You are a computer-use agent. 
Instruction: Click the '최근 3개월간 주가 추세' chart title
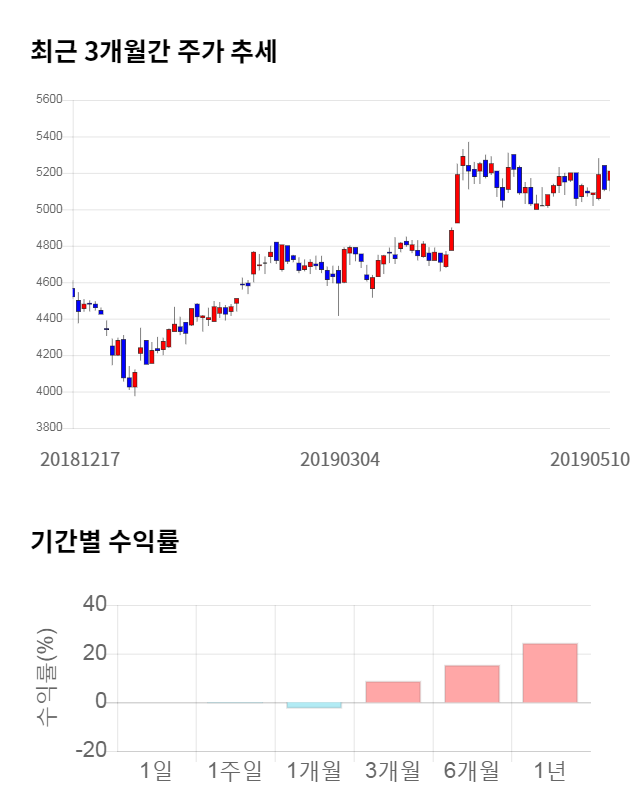pos(153,51)
